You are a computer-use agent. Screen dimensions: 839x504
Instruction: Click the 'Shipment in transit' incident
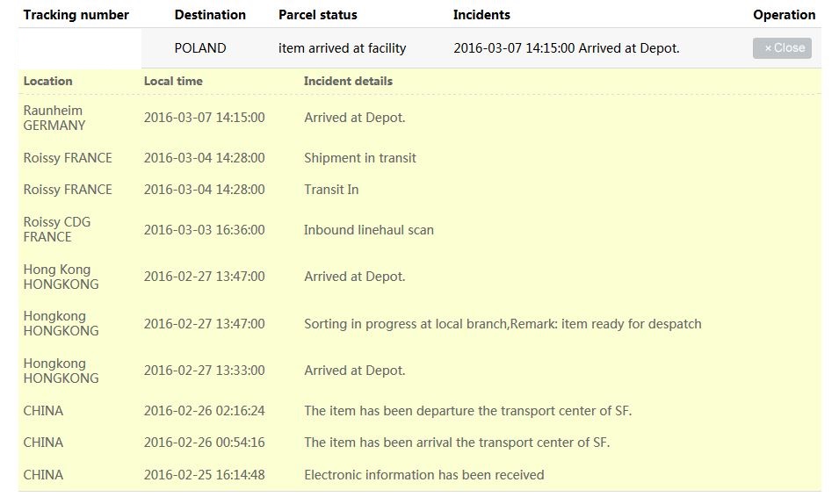coord(360,158)
